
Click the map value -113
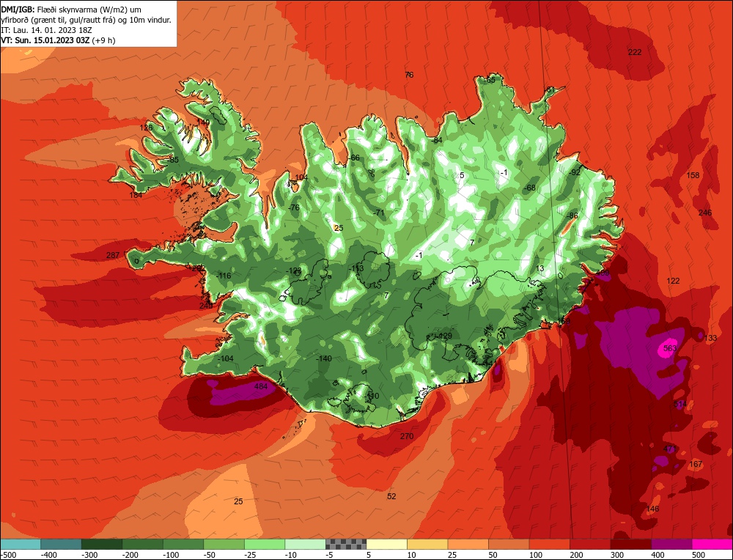(356, 268)
